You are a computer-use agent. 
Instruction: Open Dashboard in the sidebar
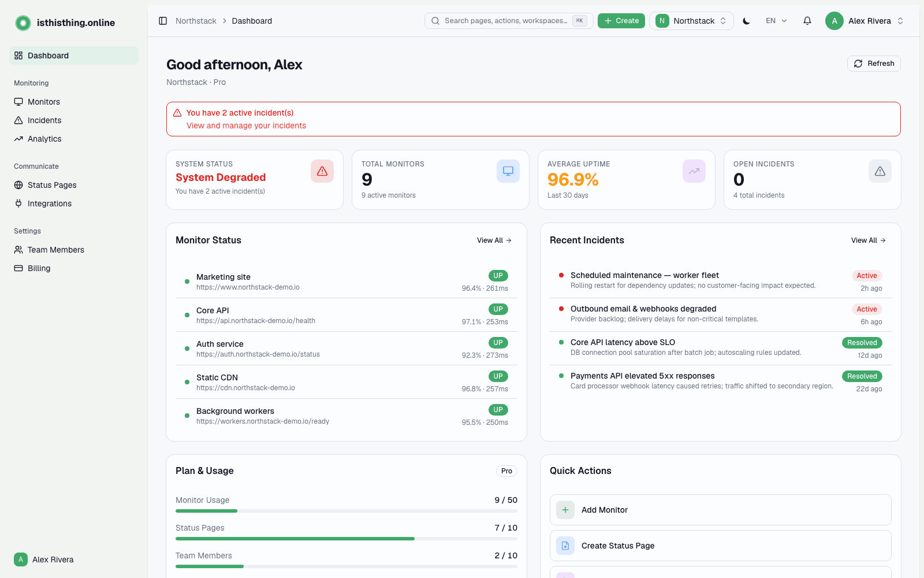[74, 55]
